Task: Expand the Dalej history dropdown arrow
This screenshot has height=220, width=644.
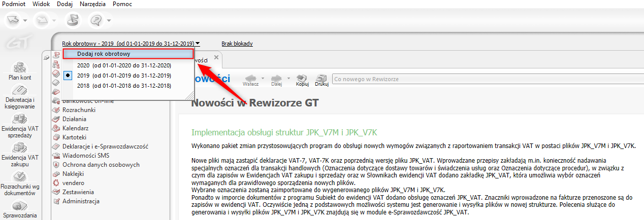Action: click(288, 78)
